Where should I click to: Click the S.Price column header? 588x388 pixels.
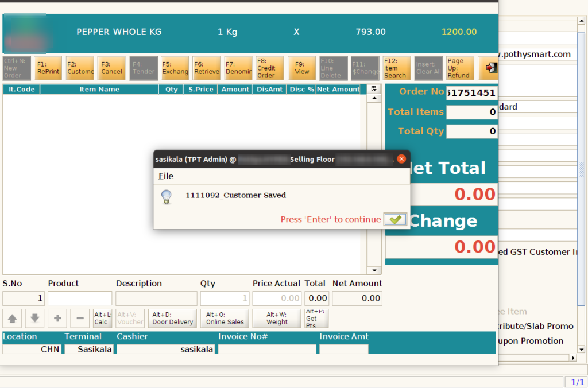[200, 89]
